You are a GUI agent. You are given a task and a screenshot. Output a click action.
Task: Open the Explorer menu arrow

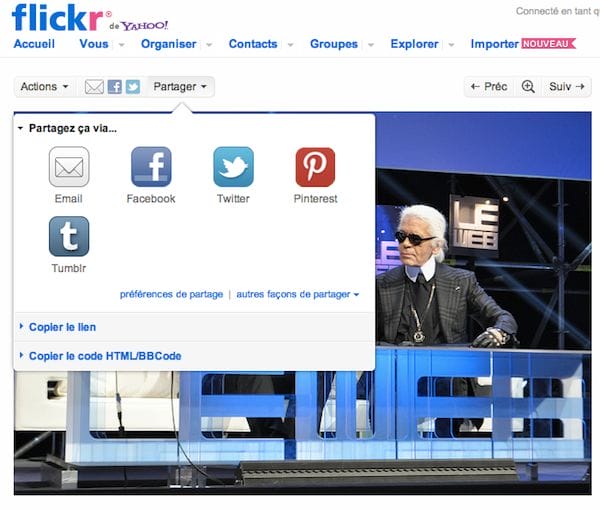coord(451,45)
